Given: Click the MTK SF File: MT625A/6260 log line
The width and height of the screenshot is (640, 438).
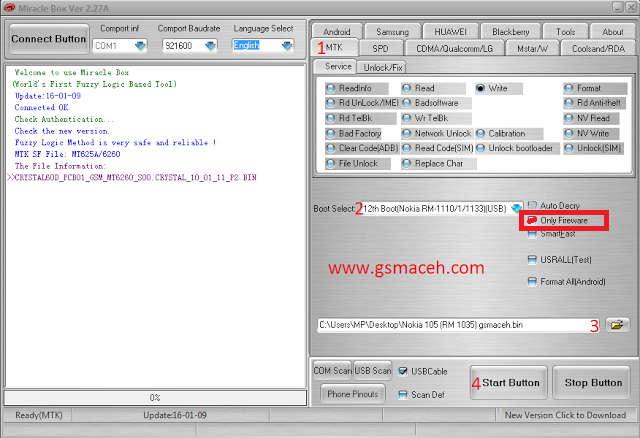Looking at the screenshot, I should click(67, 154).
